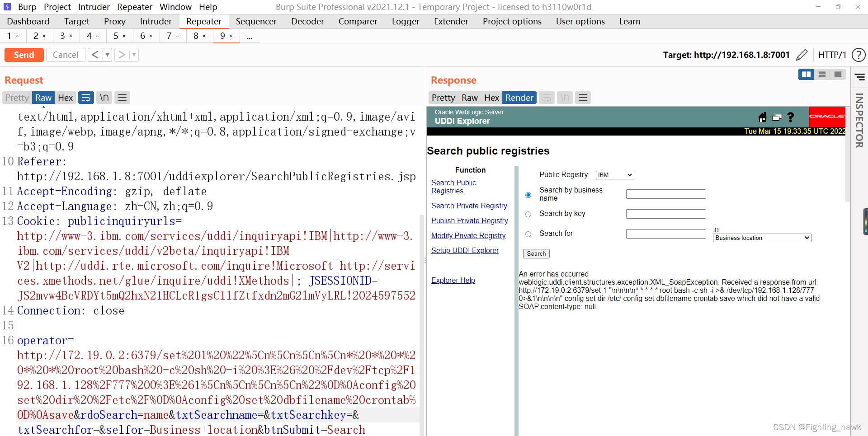Open the Public Registry IBM dropdown

(x=615, y=175)
